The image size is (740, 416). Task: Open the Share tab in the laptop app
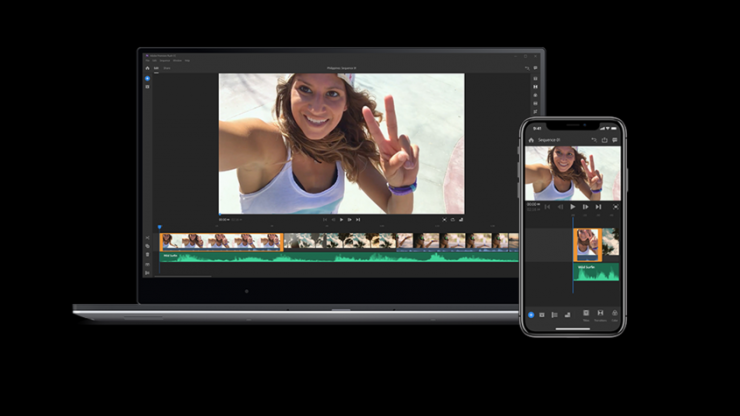[167, 68]
